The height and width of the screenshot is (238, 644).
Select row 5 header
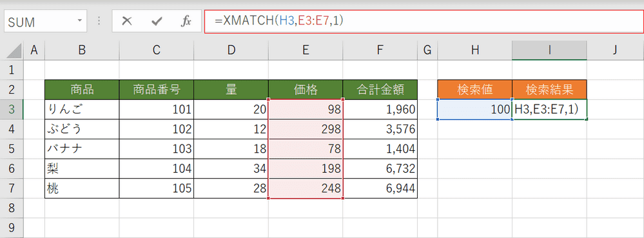pos(12,149)
